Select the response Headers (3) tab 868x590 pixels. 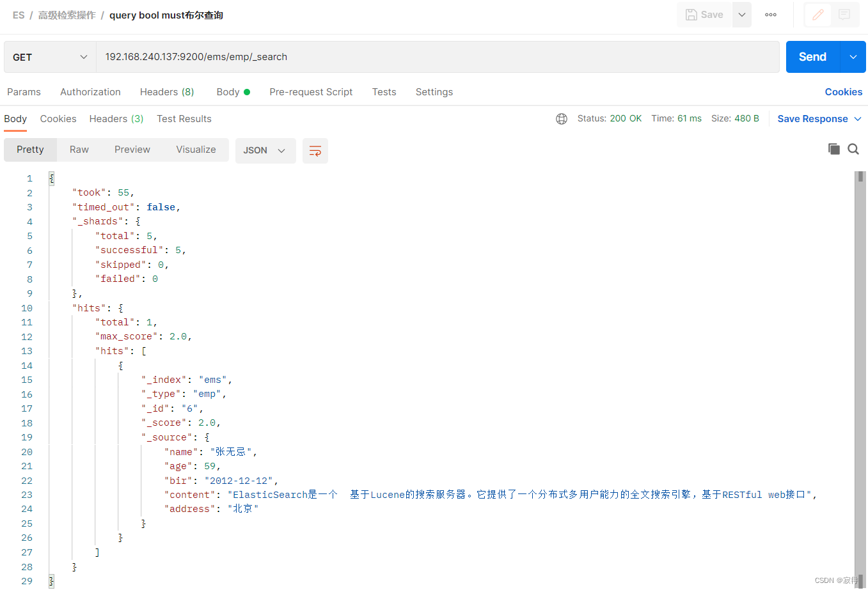116,119
